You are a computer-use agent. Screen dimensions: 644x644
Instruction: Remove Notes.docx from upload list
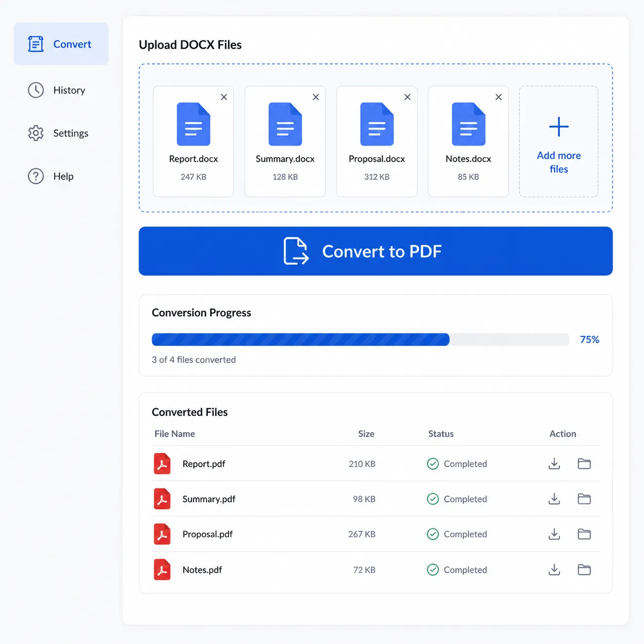(499, 97)
